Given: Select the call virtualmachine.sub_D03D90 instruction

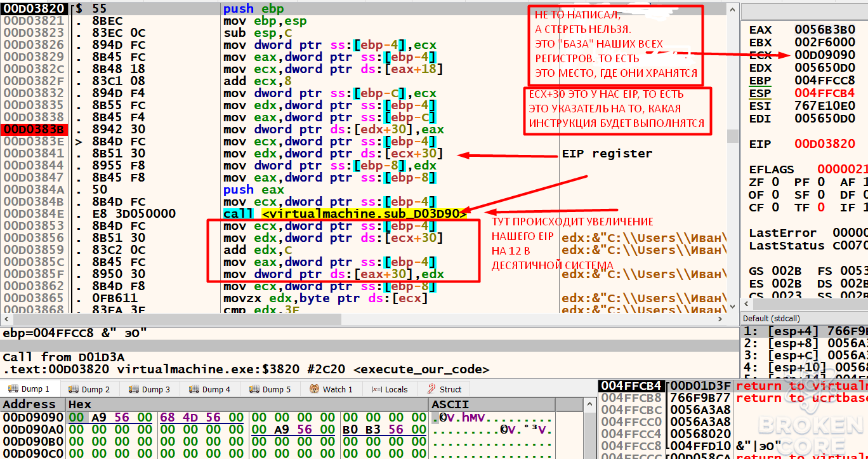Looking at the screenshot, I should point(345,214).
